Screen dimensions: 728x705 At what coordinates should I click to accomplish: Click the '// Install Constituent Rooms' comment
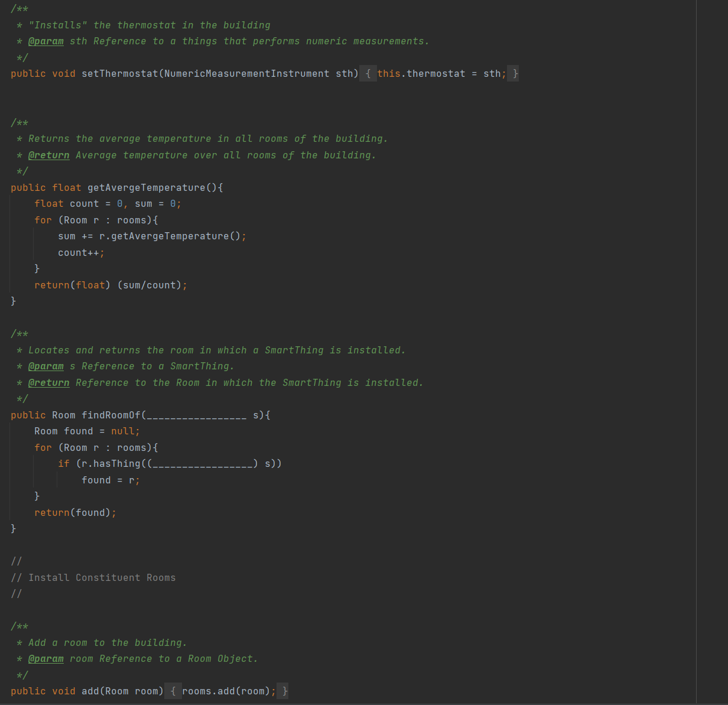[93, 578]
